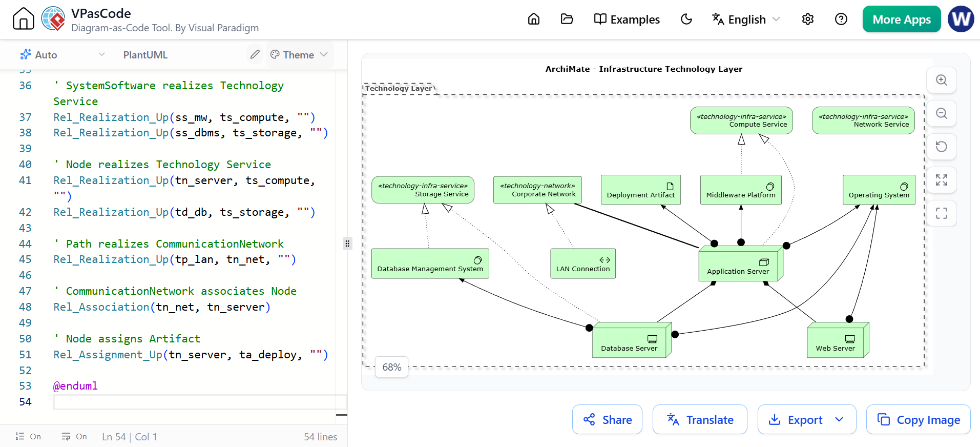Click the @enduml line in editor
This screenshot has height=447, width=980.
(x=75, y=386)
